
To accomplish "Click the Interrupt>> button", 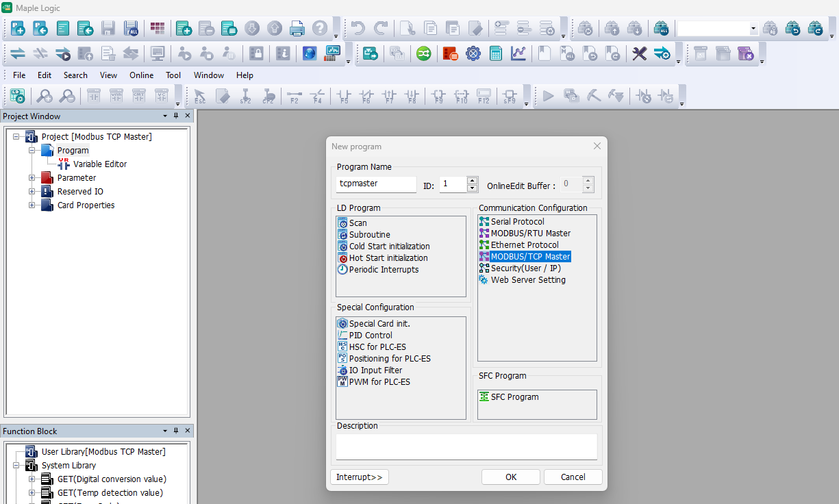I will tap(360, 477).
